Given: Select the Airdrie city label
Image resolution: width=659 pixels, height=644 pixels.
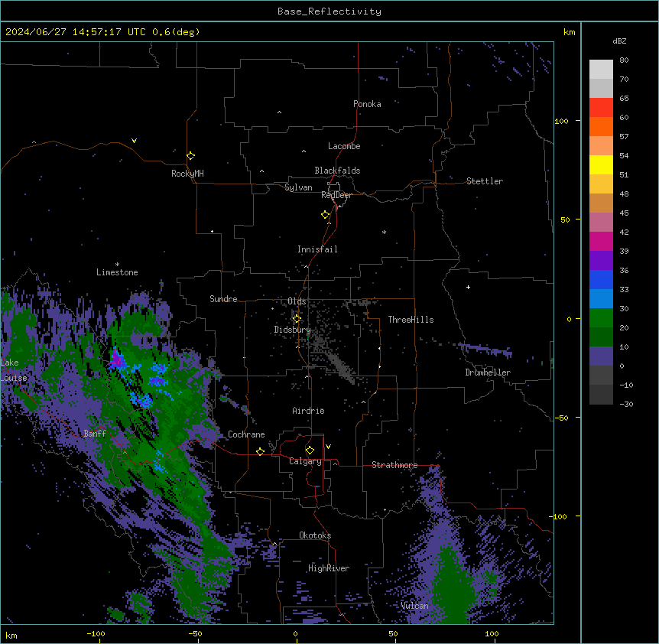Looking at the screenshot, I should [308, 411].
